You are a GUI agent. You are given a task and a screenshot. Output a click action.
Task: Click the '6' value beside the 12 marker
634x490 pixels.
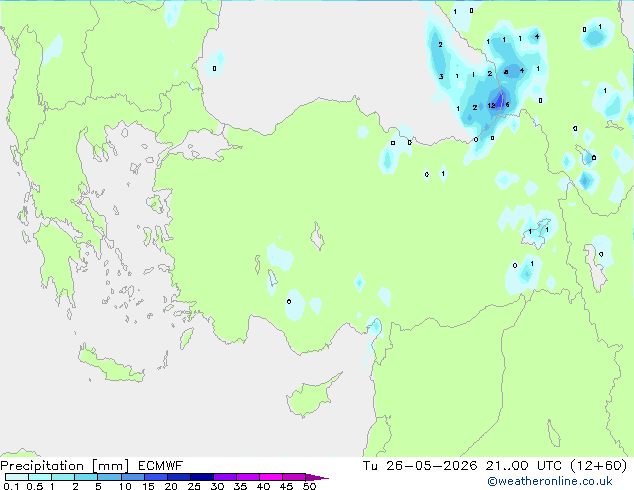[507, 105]
